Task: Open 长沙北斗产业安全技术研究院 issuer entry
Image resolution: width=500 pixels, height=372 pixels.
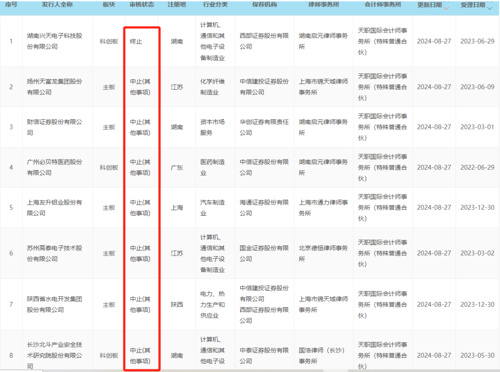Action: pos(54,355)
